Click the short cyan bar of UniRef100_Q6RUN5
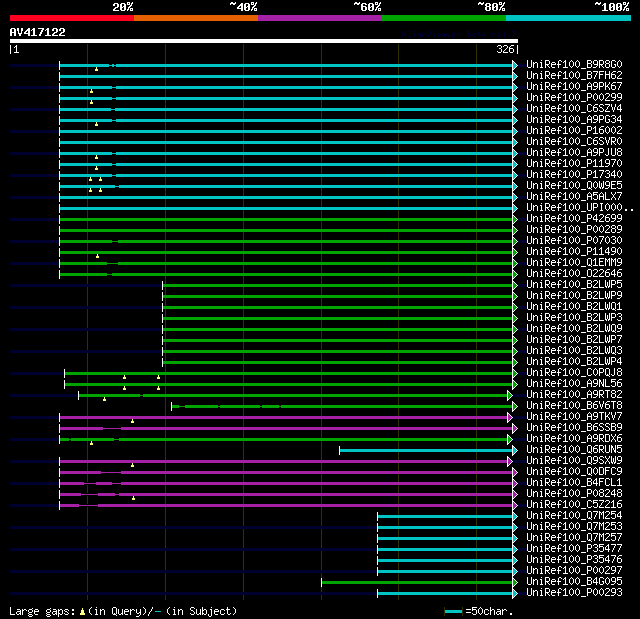The image size is (640, 619). tap(426, 450)
